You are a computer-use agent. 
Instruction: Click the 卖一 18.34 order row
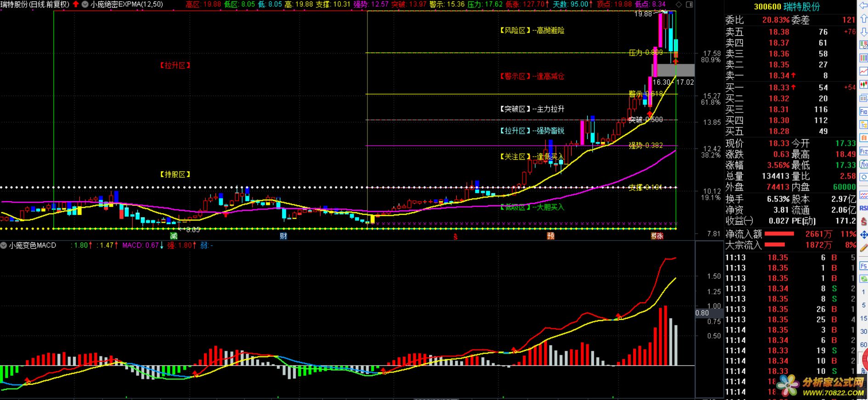click(790, 75)
